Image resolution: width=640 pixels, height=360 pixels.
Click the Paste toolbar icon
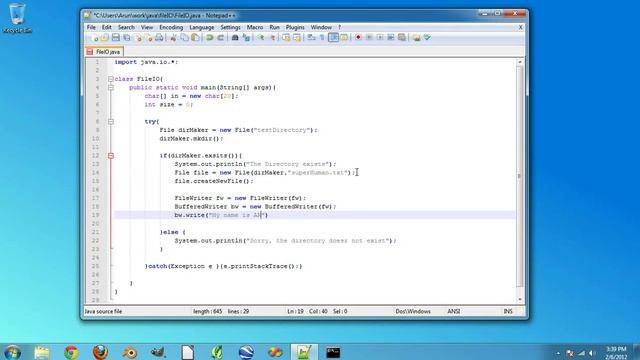[x=196, y=38]
